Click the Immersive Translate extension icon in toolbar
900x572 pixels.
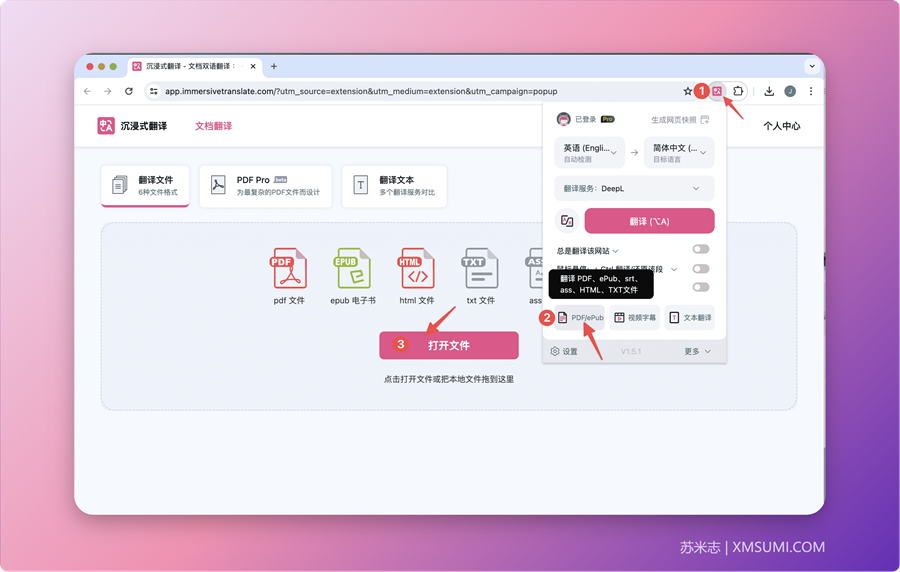[717, 91]
